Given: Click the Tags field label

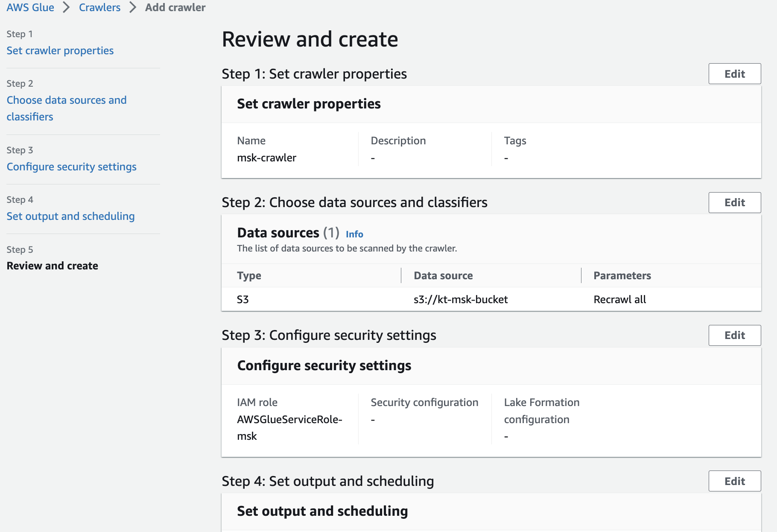Looking at the screenshot, I should [515, 140].
